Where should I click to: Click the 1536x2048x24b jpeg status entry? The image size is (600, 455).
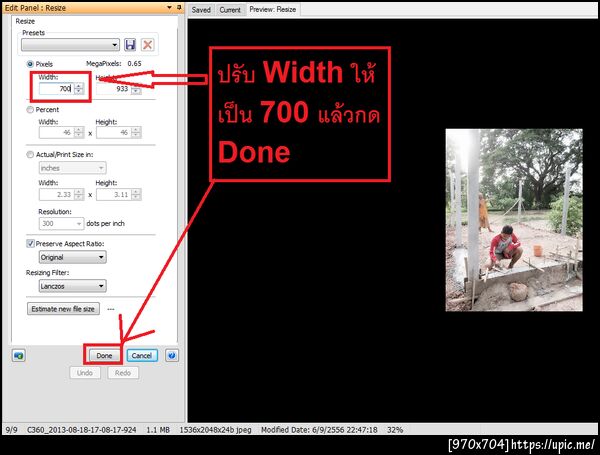pos(215,430)
